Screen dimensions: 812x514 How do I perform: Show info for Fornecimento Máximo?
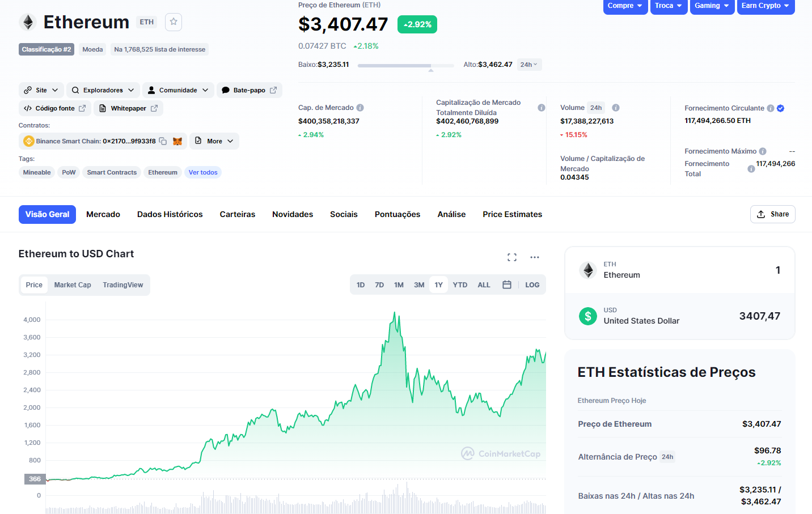763,151
